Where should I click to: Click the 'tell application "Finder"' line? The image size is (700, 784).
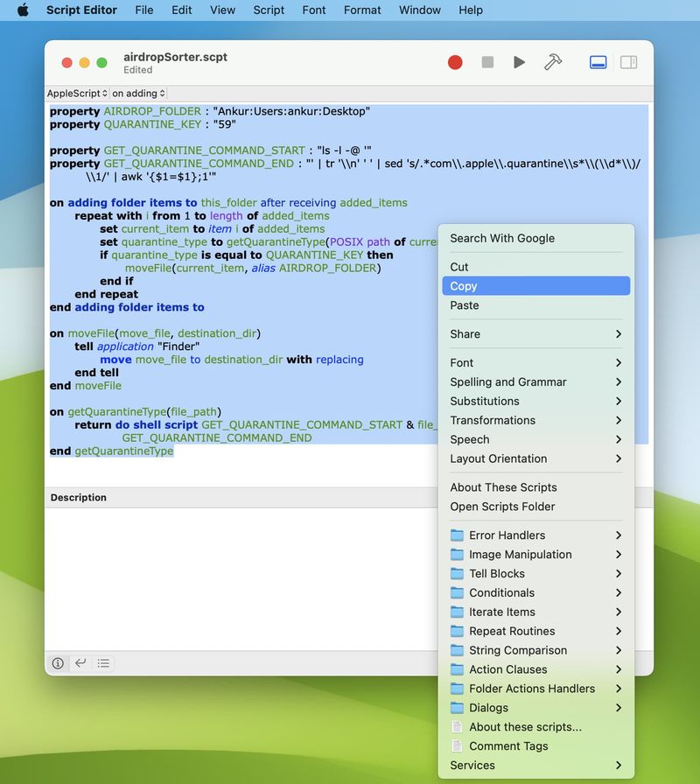(137, 346)
